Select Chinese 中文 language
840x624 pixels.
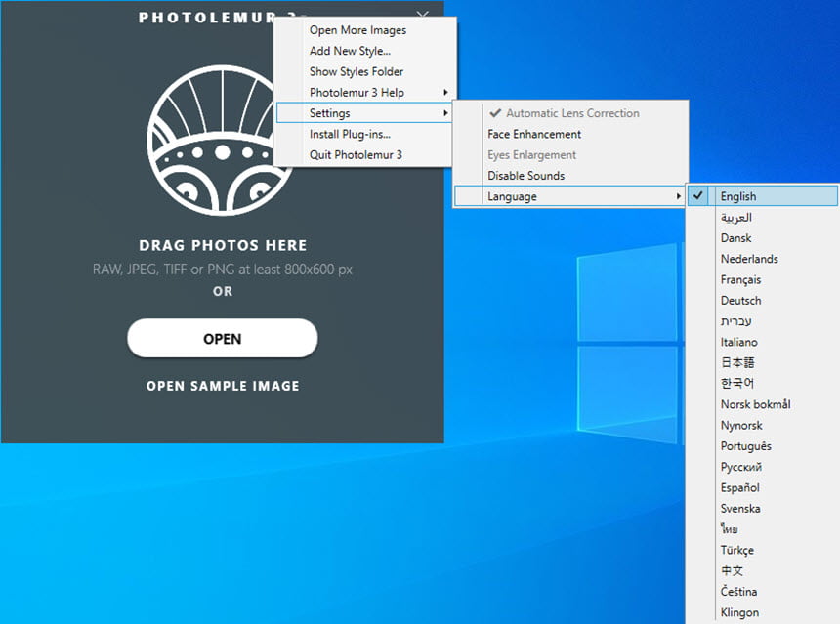point(762,571)
